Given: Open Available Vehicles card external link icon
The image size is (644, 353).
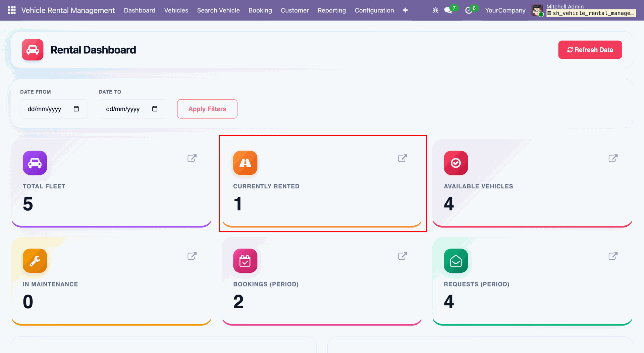Looking at the screenshot, I should 613,158.
